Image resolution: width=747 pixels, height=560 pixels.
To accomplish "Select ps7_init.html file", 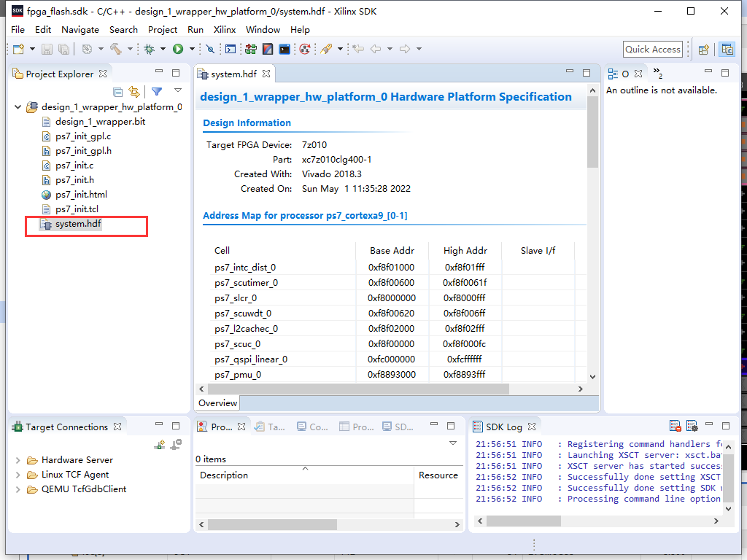I will pyautogui.click(x=81, y=194).
